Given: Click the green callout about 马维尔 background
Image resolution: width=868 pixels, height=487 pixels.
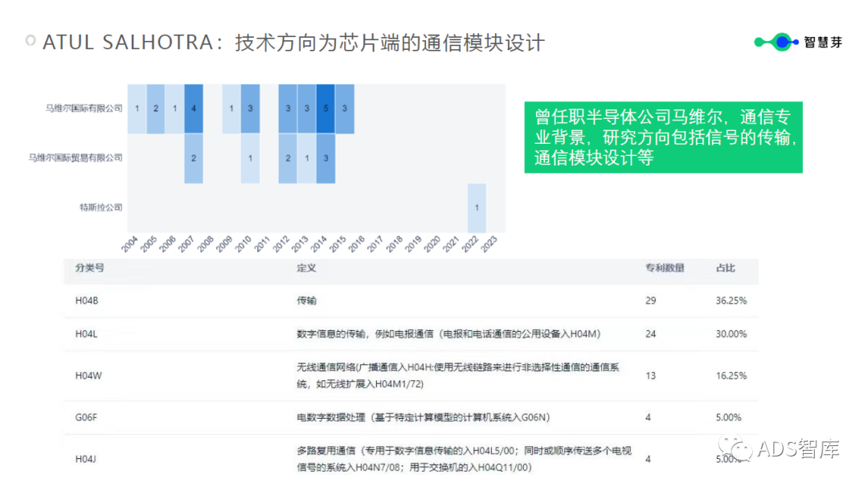Looking at the screenshot, I should point(663,137).
